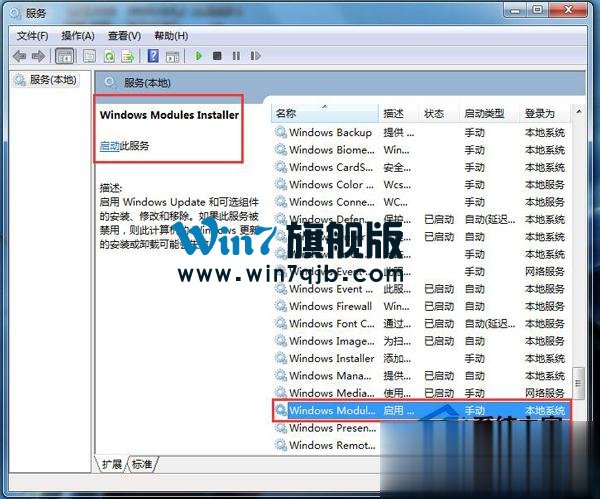Click the 启动 link to start service
600x499 pixels.
click(109, 145)
